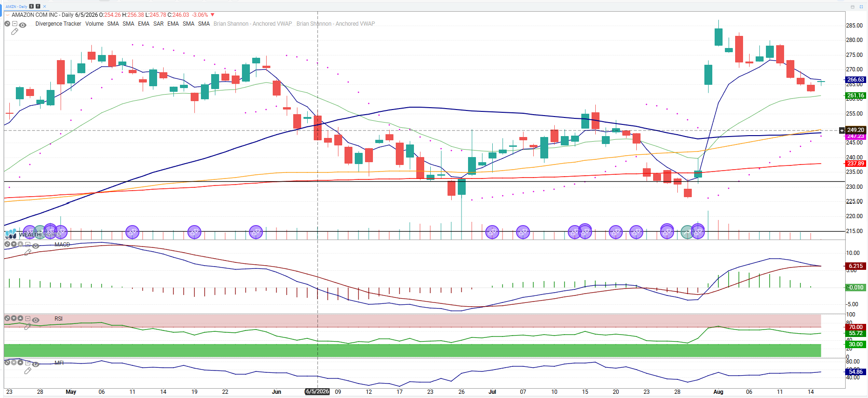Edit MFI settings with pencil icon
Viewport: 868px width, 398px height.
click(28, 371)
